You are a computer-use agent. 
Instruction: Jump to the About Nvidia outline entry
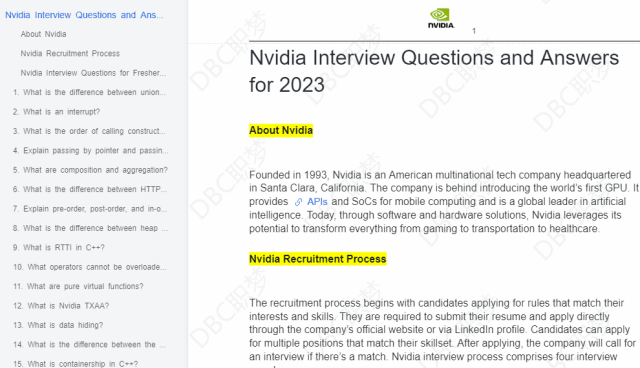click(43, 34)
